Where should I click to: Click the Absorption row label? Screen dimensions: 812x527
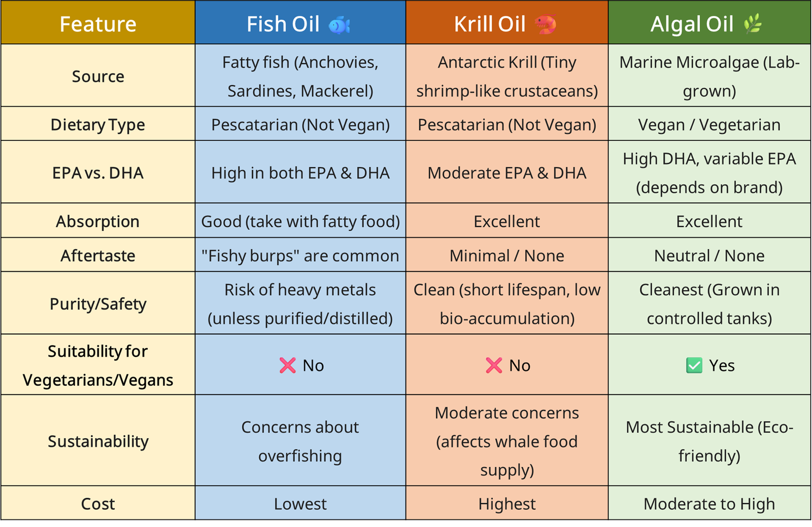click(x=98, y=222)
